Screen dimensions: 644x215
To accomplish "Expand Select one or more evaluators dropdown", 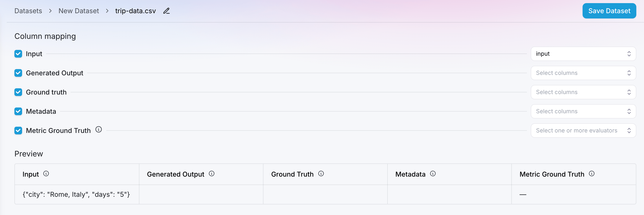I will coord(583,131).
